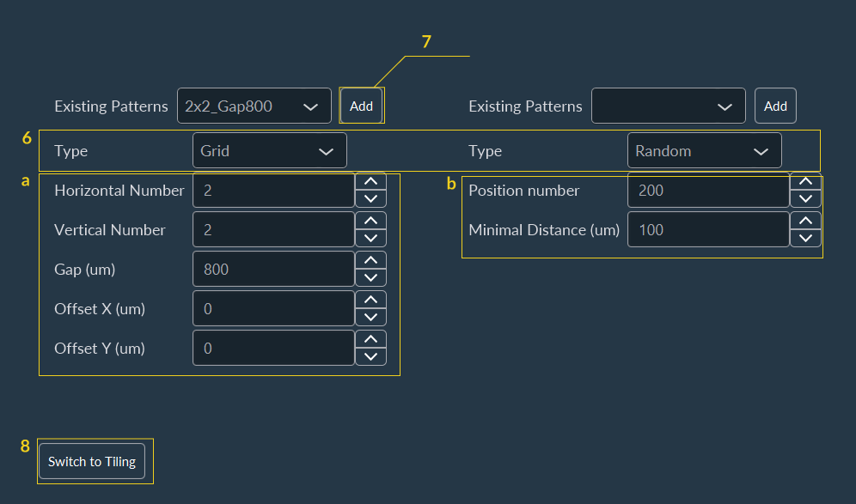Select the Offset Y input field
The image size is (856, 504).
pos(273,348)
